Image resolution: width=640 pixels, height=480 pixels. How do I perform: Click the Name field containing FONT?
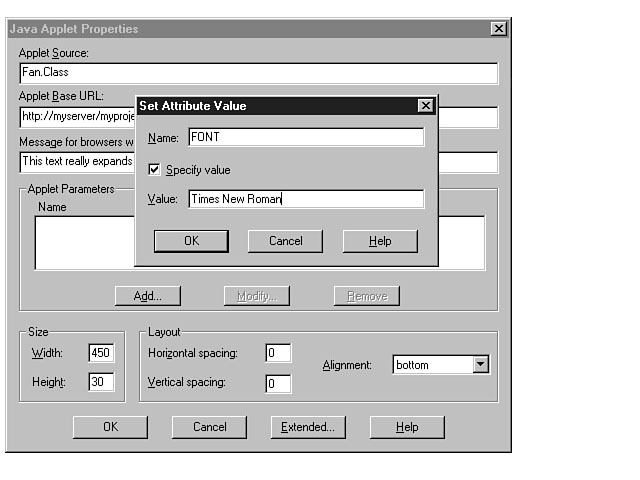(x=305, y=137)
